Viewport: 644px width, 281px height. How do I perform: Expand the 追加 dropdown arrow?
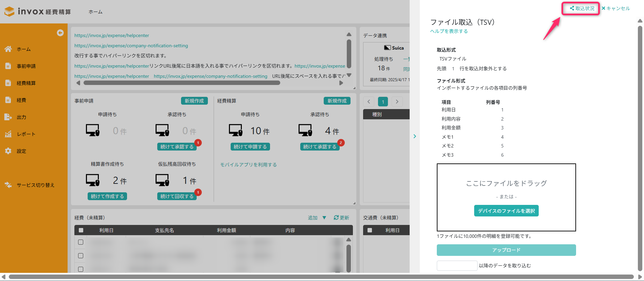coord(324,218)
